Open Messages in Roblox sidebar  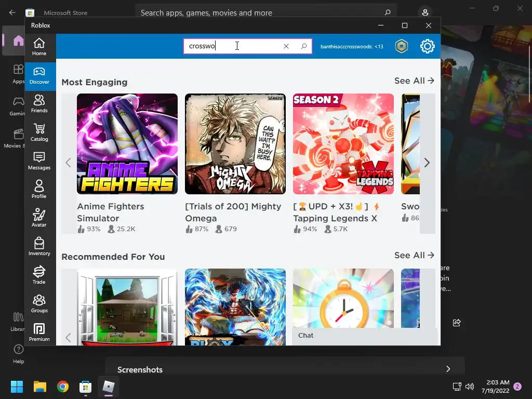[39, 161]
